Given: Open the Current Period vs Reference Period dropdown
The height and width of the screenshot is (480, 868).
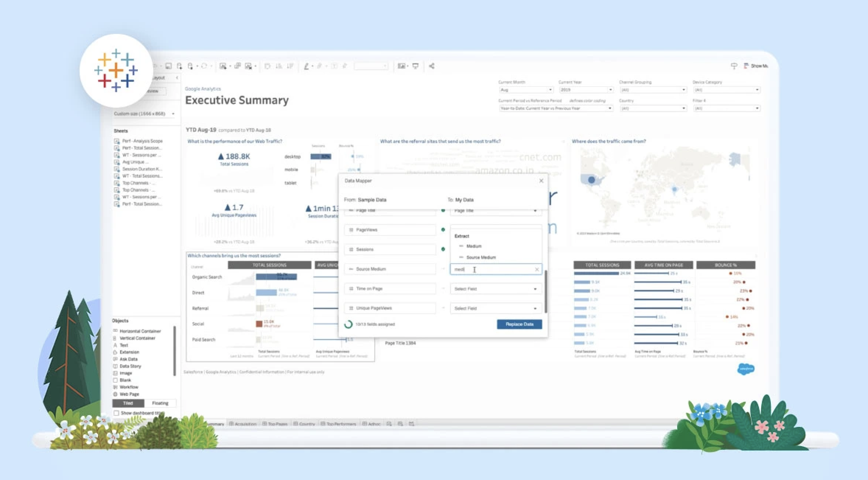Looking at the screenshot, I should tap(556, 108).
